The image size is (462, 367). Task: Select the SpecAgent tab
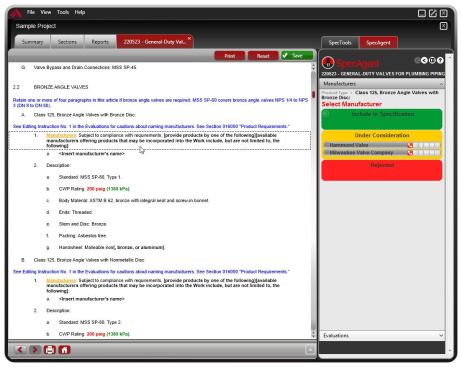tap(378, 43)
